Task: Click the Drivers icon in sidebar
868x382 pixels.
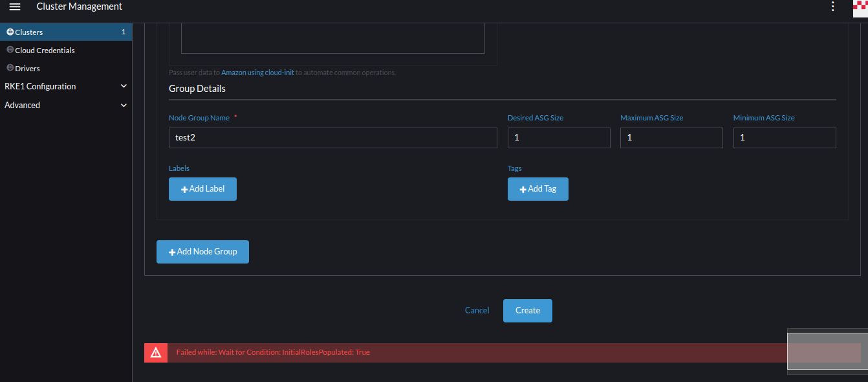Action: coord(10,67)
